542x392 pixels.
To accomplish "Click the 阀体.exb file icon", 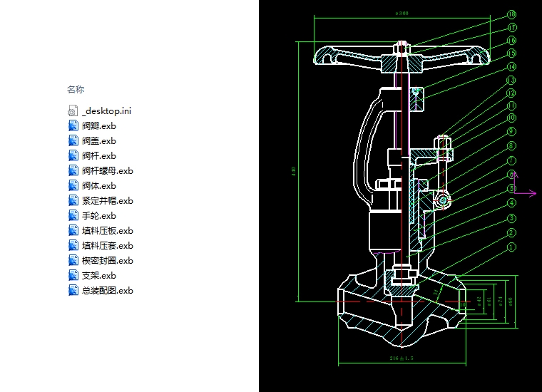I will point(73,185).
